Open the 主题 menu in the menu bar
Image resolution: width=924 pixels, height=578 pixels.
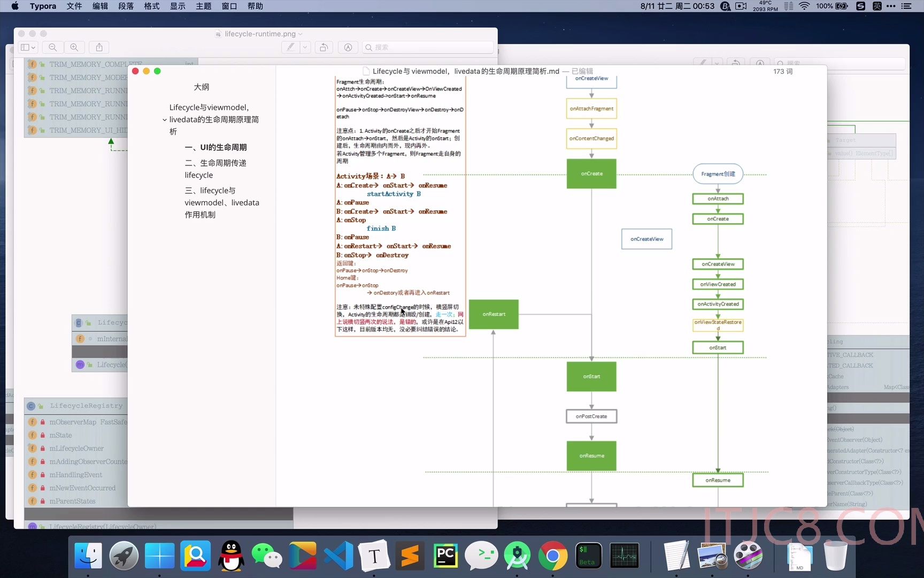pos(203,6)
